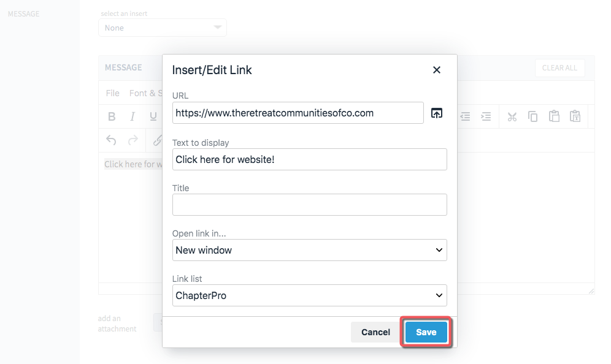
Task: Click the Undo arrow icon
Action: [x=111, y=140]
